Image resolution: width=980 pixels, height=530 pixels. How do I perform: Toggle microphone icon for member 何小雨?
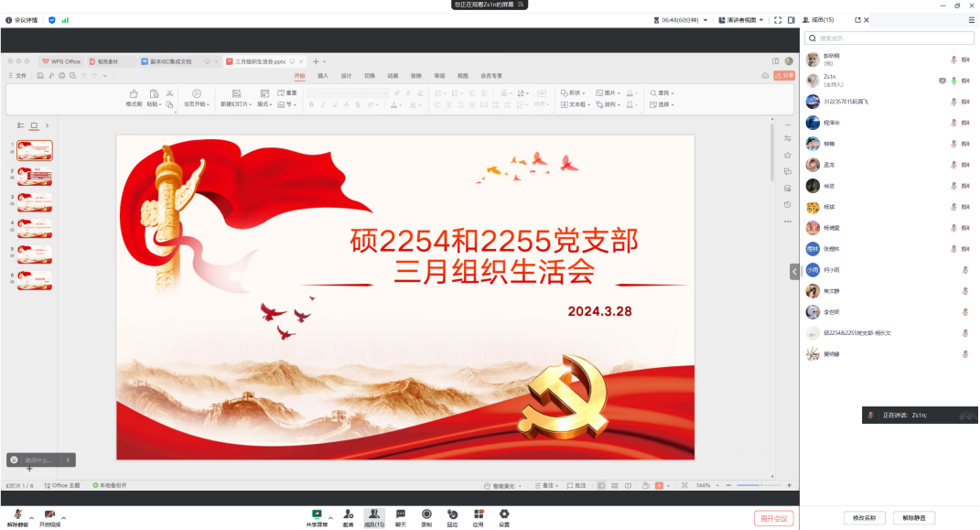click(x=965, y=269)
